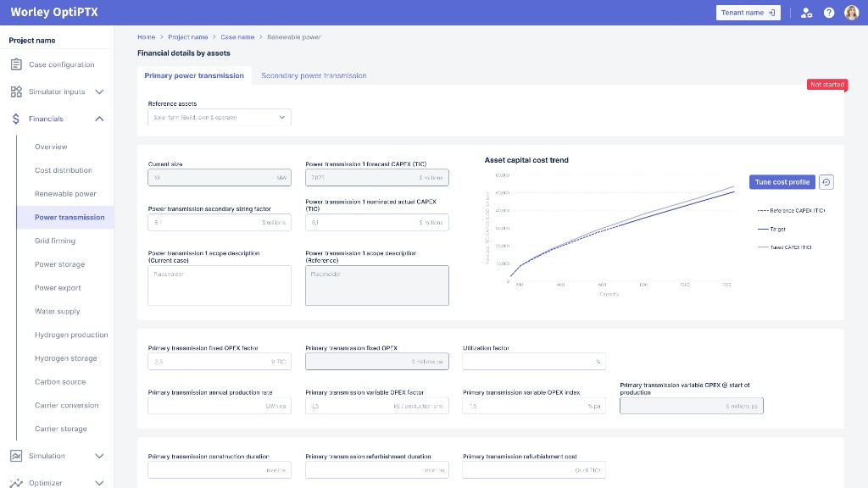868x488 pixels.
Task: Switch to Primary power transmission tab
Action: coord(194,75)
